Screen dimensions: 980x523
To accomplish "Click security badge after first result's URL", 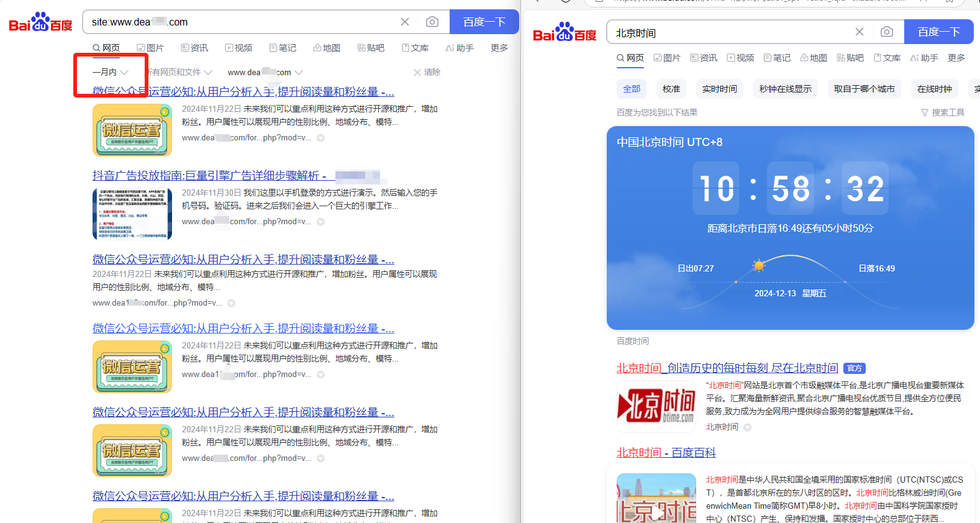I will [x=321, y=138].
